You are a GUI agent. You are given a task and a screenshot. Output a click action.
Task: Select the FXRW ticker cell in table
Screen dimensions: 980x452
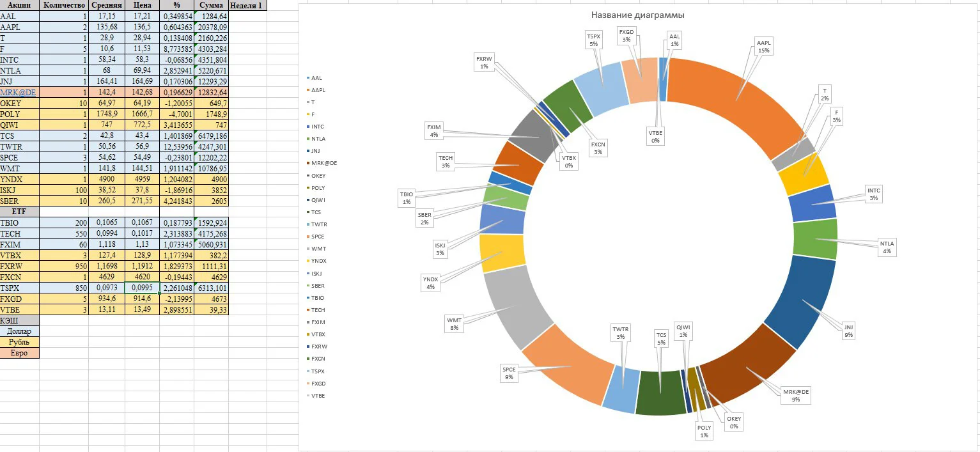[20, 266]
